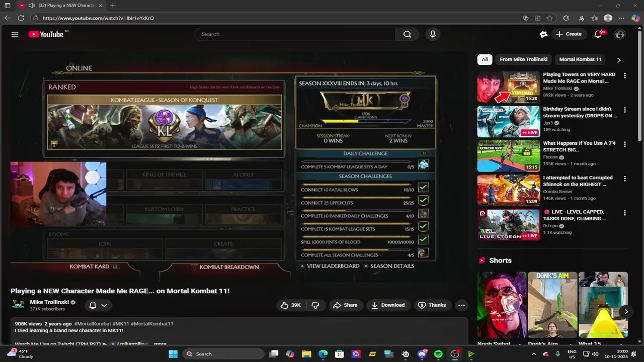Screen dimensions: 644x362
Task: Expand description with more link
Action: [x=160, y=344]
